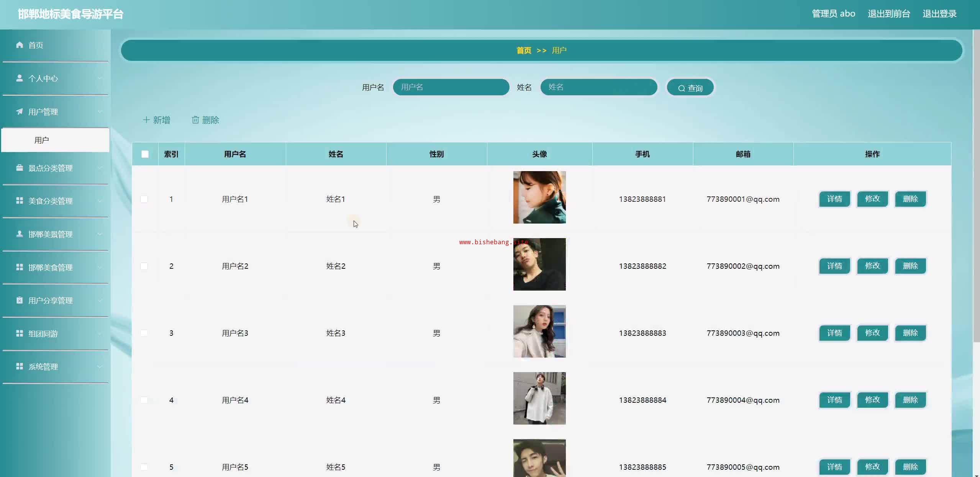The width and height of the screenshot is (980, 477).
Task: Click the 用户名 search input field
Action: pyautogui.click(x=451, y=87)
